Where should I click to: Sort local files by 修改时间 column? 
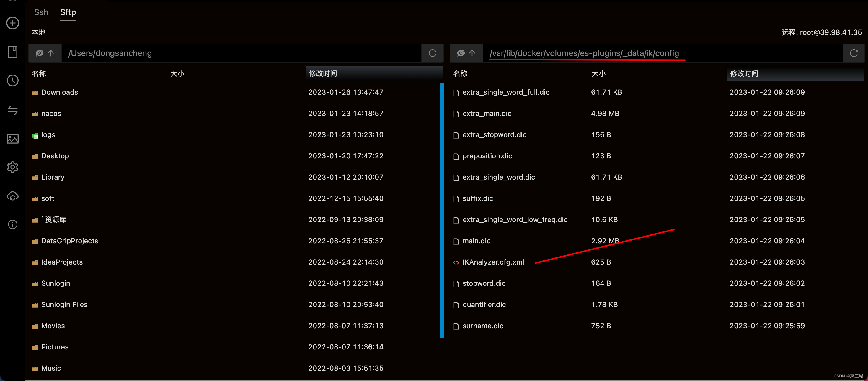point(374,73)
